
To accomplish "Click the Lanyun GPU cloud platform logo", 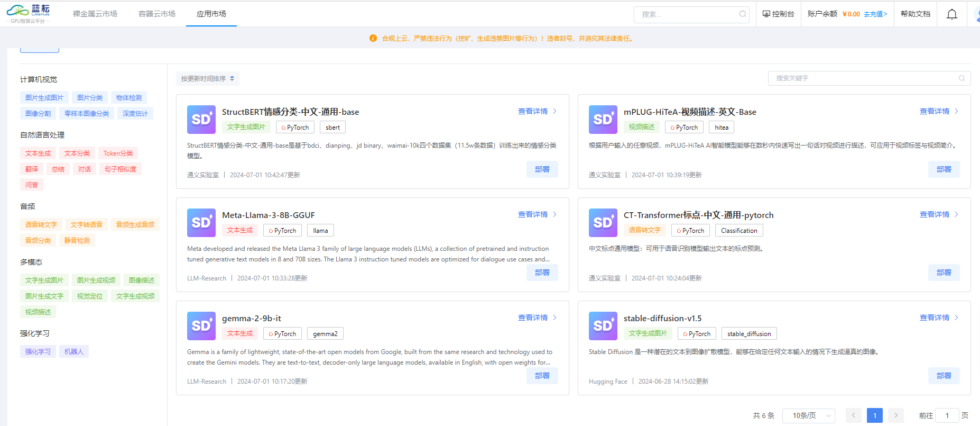I will 29,14.
